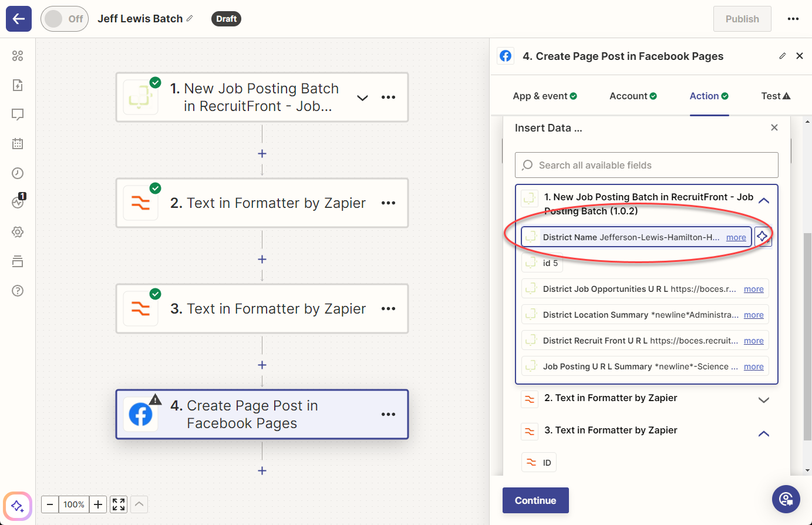The height and width of the screenshot is (525, 812).
Task: Click the Search all available fields box
Action: (x=646, y=165)
